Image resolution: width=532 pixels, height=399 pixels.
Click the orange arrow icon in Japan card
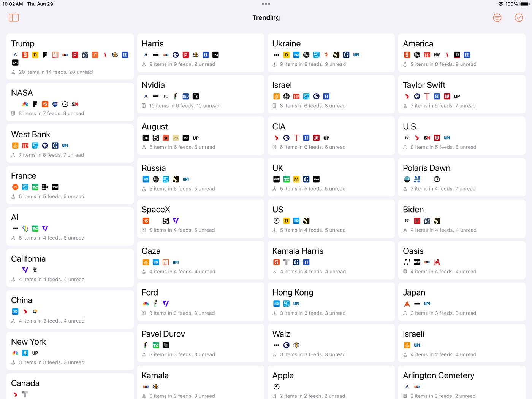[x=407, y=304]
